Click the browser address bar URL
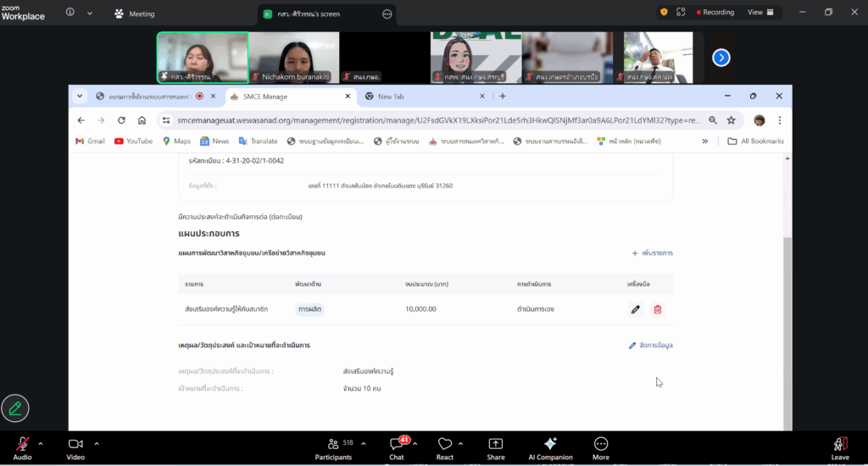Screen dimensions: 868x466 [x=424, y=120]
